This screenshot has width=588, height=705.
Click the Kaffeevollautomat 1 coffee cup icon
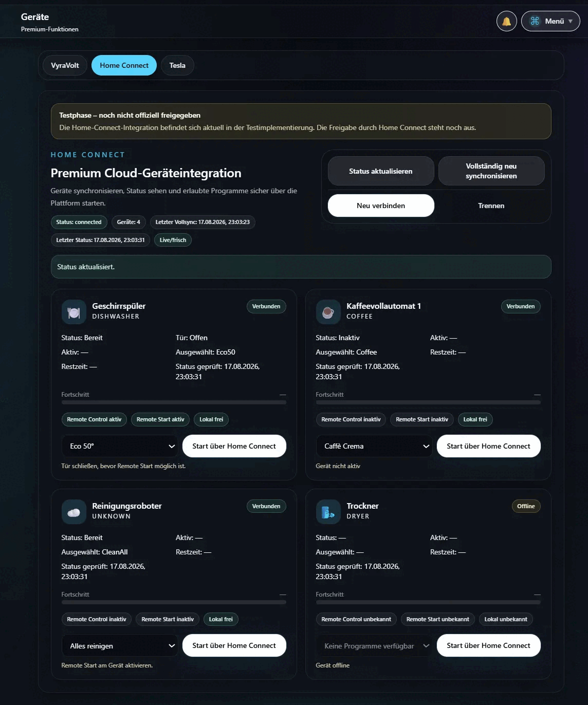point(328,312)
